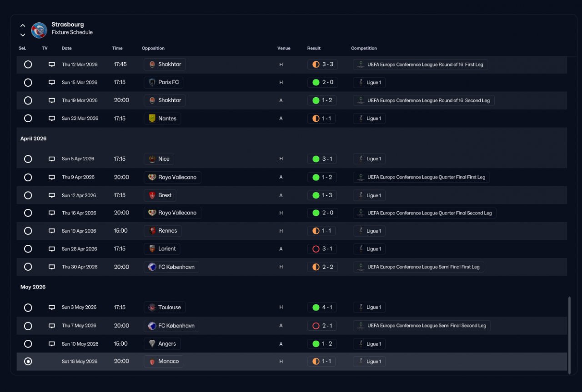
Task: Select the radio button for the Lorient match
Action: (28, 249)
